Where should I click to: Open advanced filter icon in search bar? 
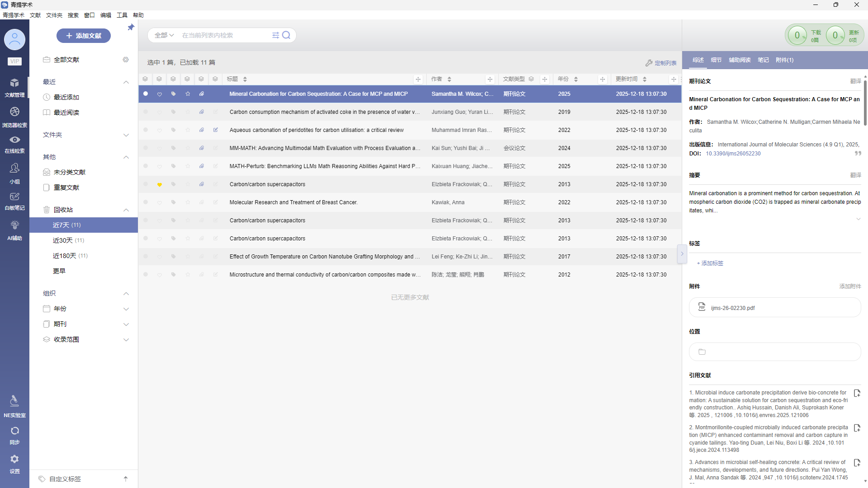275,35
